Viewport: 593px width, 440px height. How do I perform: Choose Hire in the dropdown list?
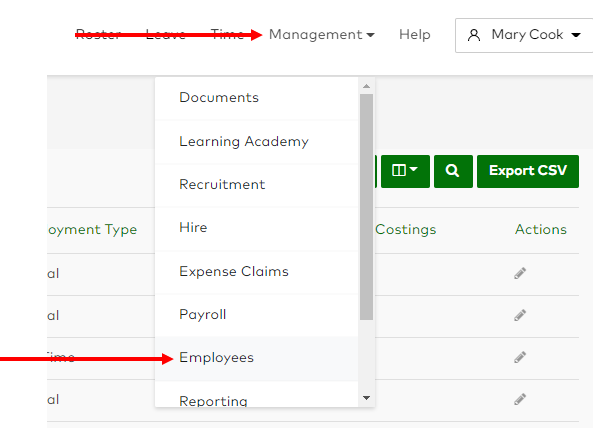256,228
